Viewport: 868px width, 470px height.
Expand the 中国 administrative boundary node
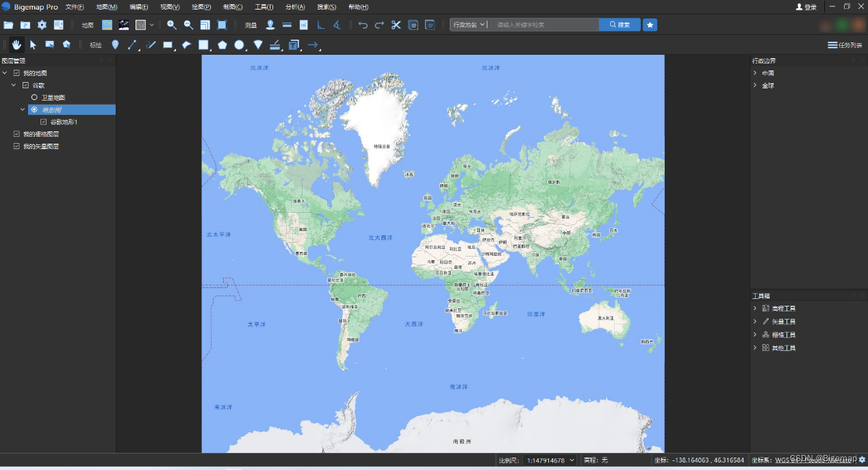click(x=755, y=73)
